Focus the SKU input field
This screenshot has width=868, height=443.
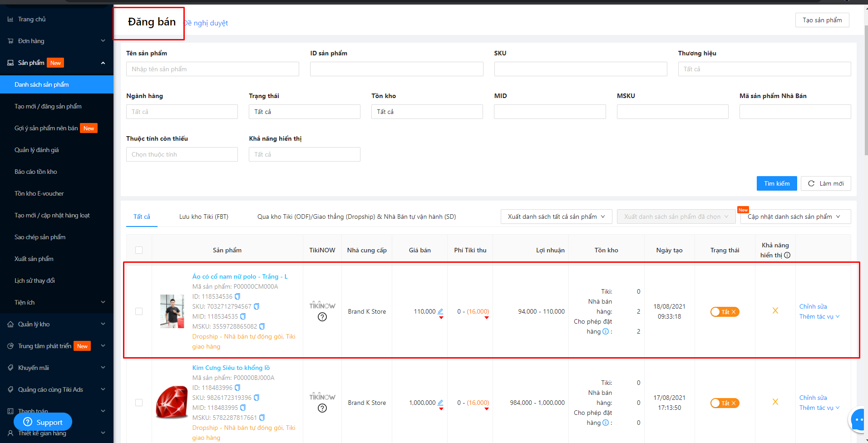(581, 69)
